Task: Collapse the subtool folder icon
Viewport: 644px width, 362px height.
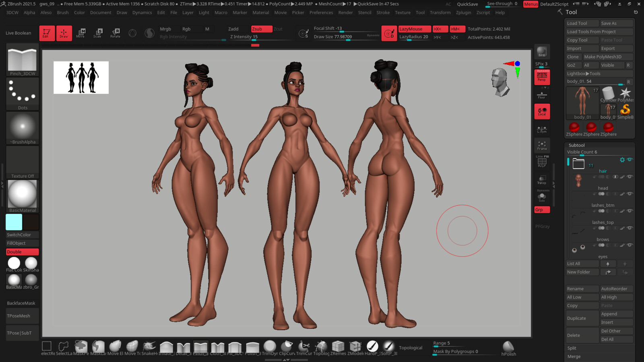Action: (578, 163)
